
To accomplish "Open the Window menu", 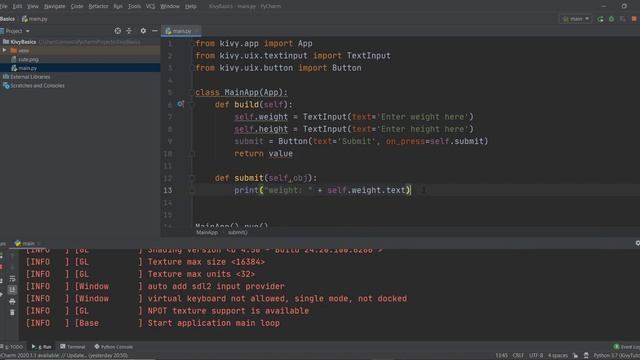I will click(x=170, y=6).
